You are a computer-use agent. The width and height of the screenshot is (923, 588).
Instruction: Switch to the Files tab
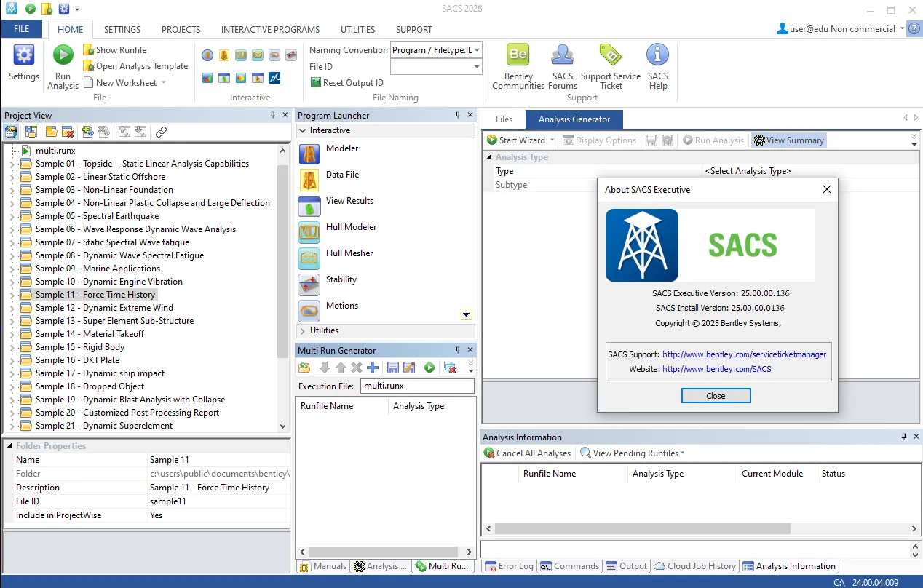[x=504, y=119]
